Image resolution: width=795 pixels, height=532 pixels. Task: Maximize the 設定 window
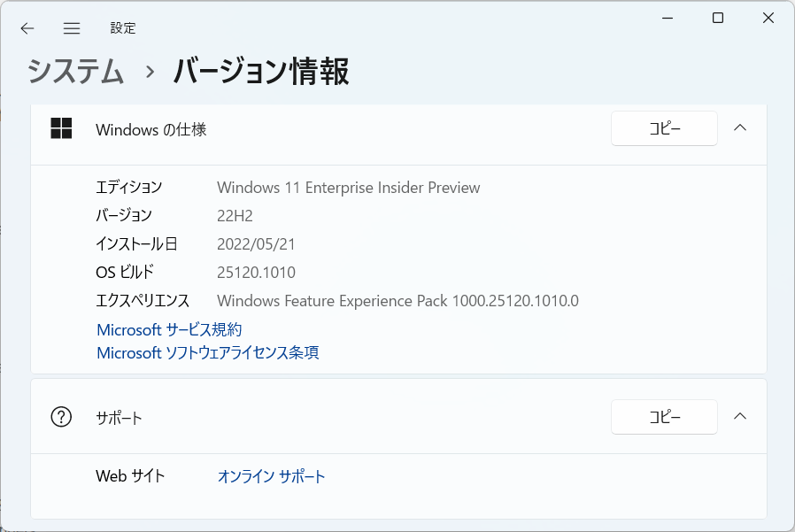click(718, 19)
